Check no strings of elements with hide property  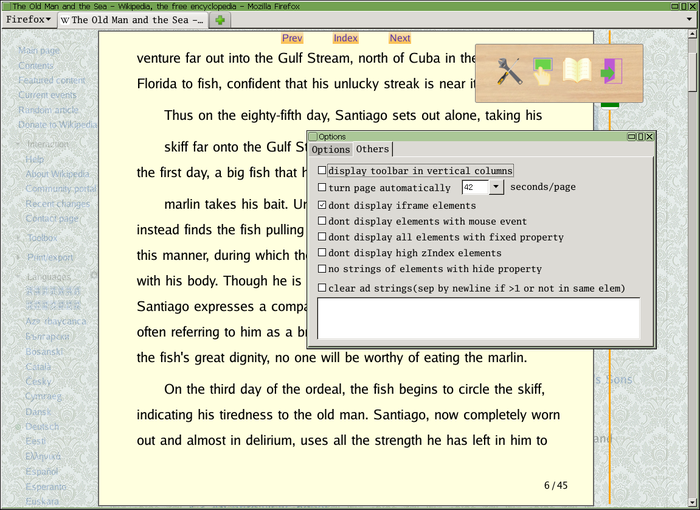pyautogui.click(x=322, y=268)
